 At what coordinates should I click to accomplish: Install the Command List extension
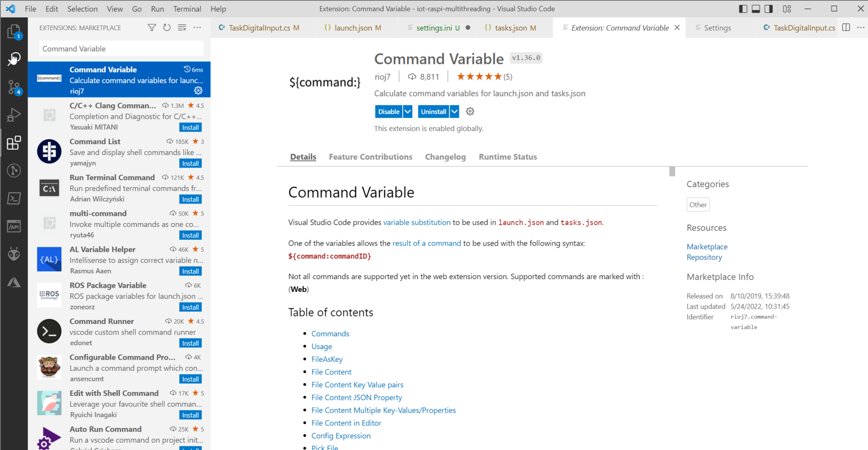click(190, 163)
